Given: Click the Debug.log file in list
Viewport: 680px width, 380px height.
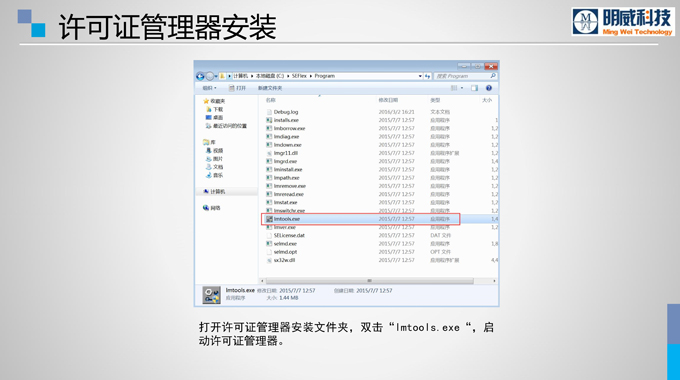Looking at the screenshot, I should pos(286,112).
